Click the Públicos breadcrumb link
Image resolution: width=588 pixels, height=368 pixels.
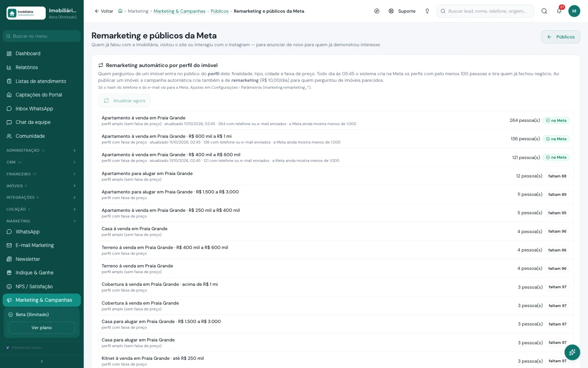coord(220,11)
